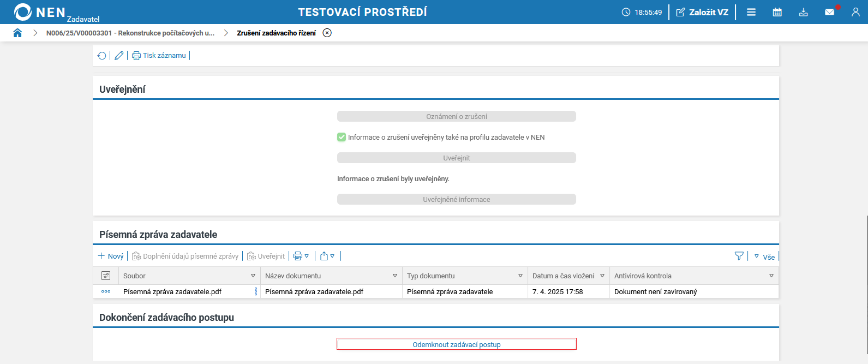The image size is (868, 364).
Task: Open table column settings icon
Action: point(106,276)
